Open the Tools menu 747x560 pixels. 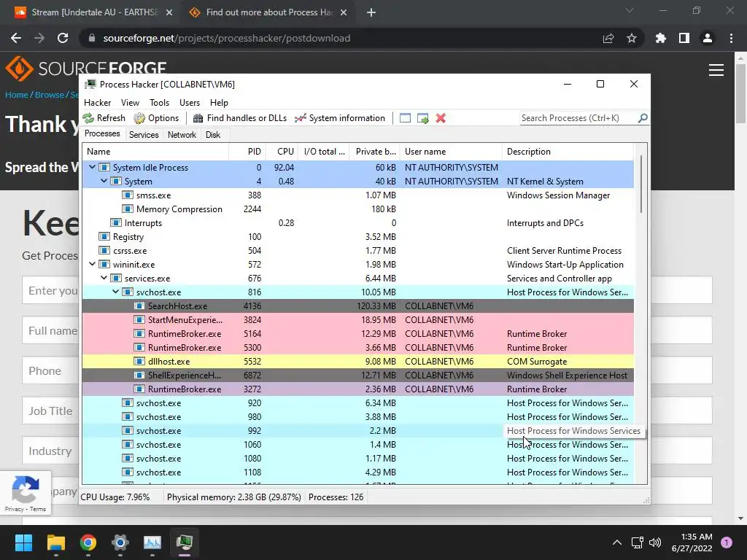point(159,102)
